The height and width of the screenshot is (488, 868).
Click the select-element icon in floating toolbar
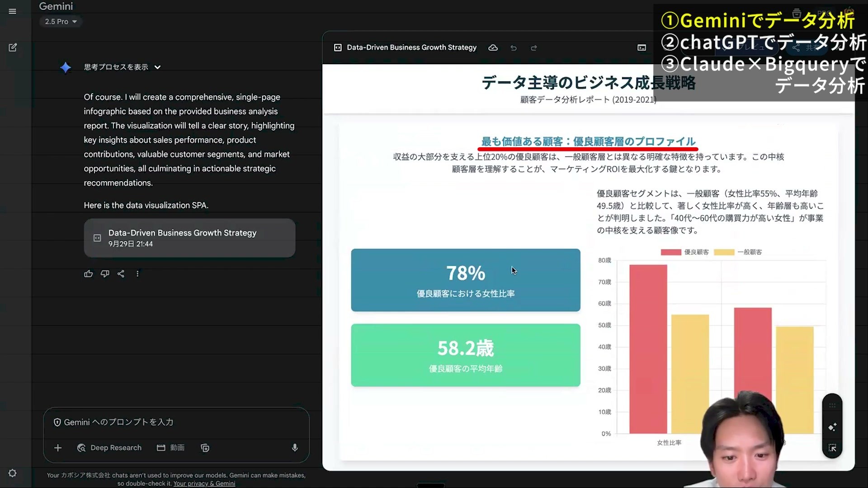[x=832, y=448]
